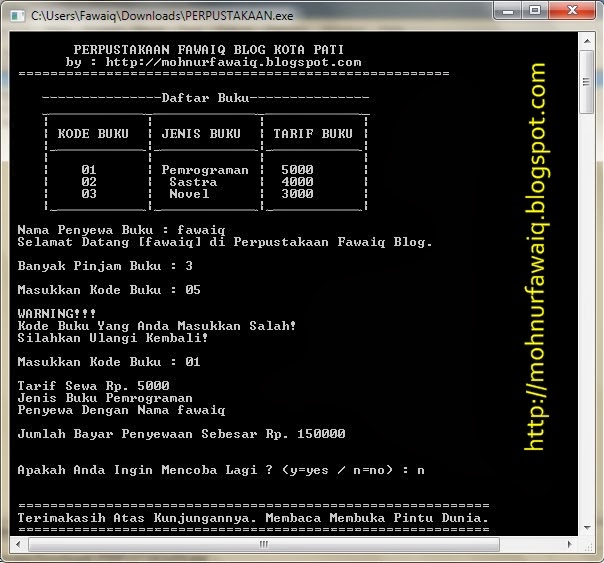604x563 pixels.
Task: Click 'Jumlah Bayar Penyewaan Sebesar Rp. 150000'
Action: tap(181, 434)
